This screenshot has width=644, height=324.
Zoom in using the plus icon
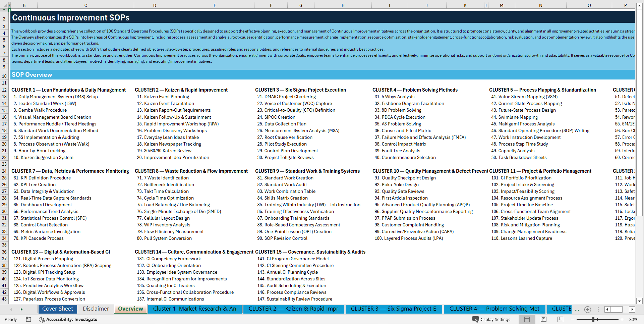[622, 319]
